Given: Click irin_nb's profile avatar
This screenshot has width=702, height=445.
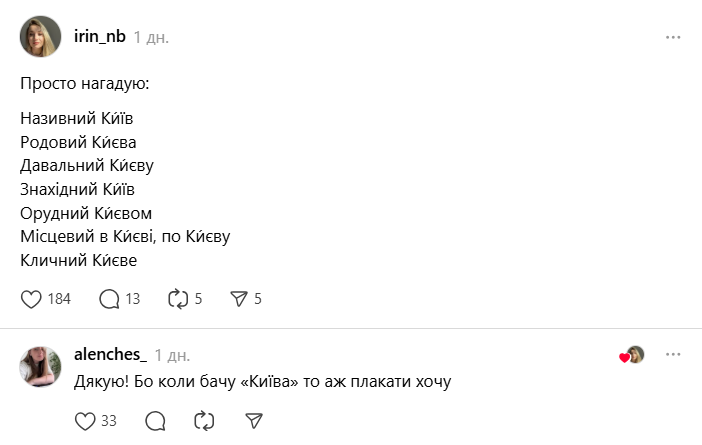Looking at the screenshot, I should 41,37.
